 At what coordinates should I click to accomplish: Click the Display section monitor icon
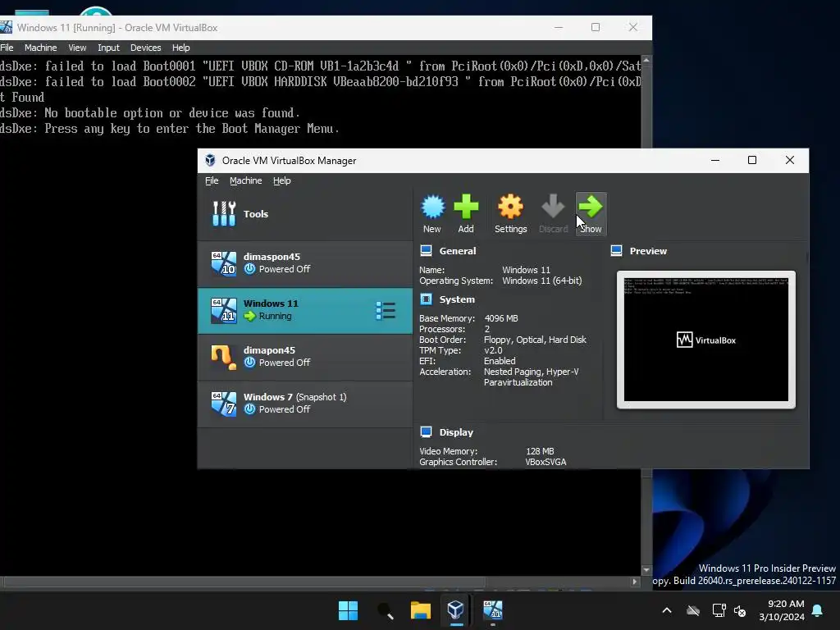pyautogui.click(x=426, y=431)
